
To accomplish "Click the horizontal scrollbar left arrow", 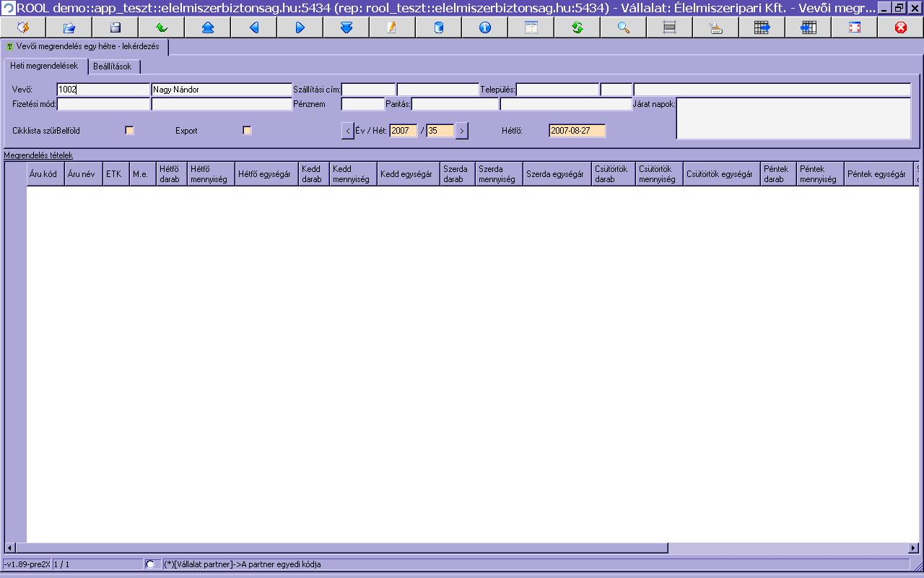I will click(10, 548).
